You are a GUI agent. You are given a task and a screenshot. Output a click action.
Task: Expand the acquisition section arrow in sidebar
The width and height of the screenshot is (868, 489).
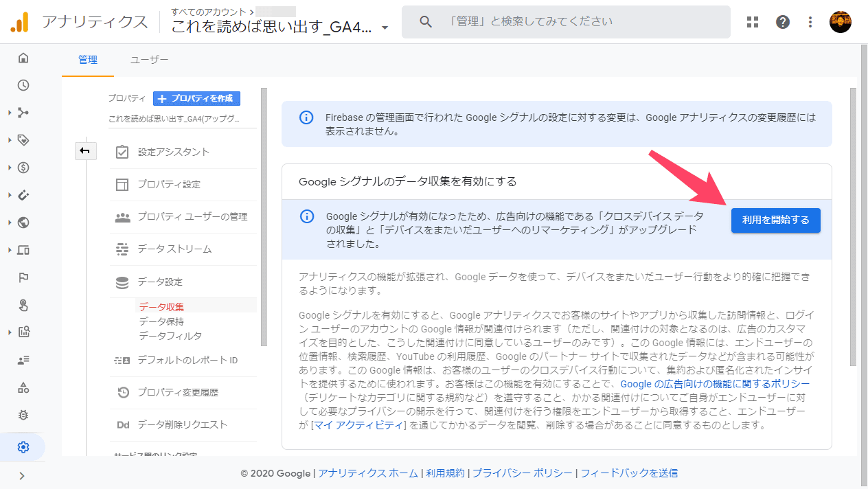pos(10,113)
